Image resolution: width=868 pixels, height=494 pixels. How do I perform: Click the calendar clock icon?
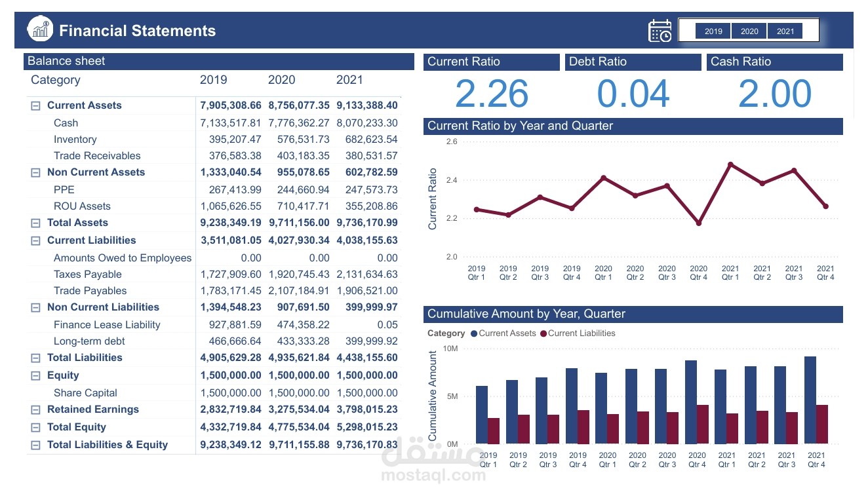point(660,31)
